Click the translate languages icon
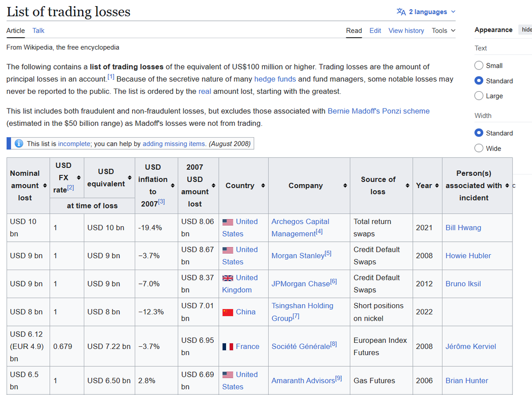532x395 pixels. point(401,12)
